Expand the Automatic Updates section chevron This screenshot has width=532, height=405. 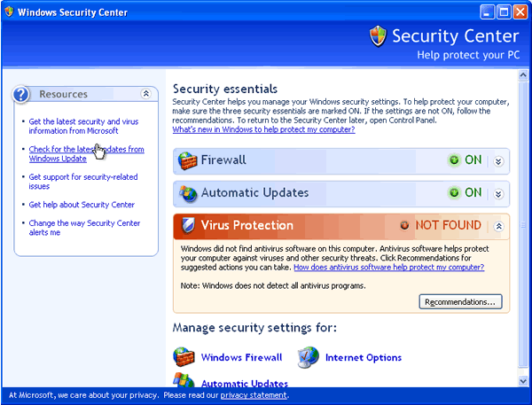tap(498, 194)
